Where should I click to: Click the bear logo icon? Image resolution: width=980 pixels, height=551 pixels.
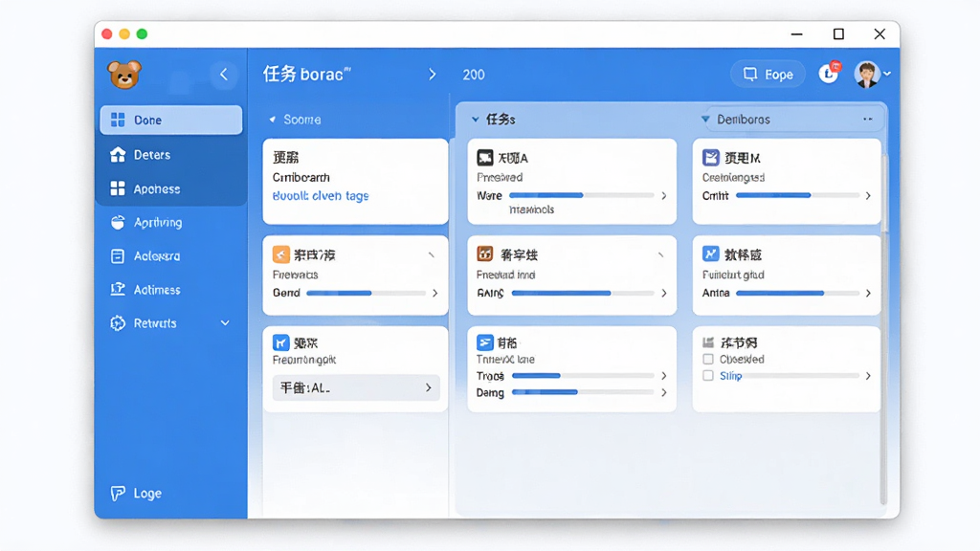[124, 75]
